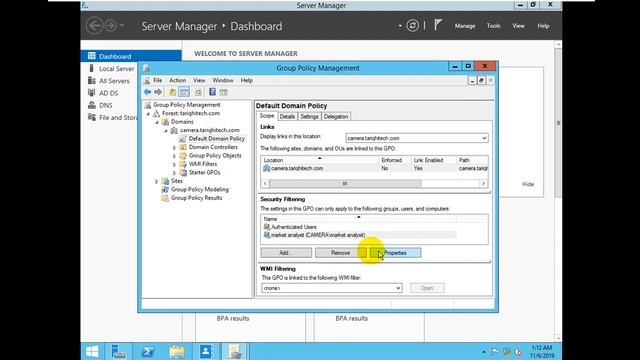This screenshot has height=360, width=640.
Task: Click the Server Manager forward navigation arrow
Action: (111, 26)
